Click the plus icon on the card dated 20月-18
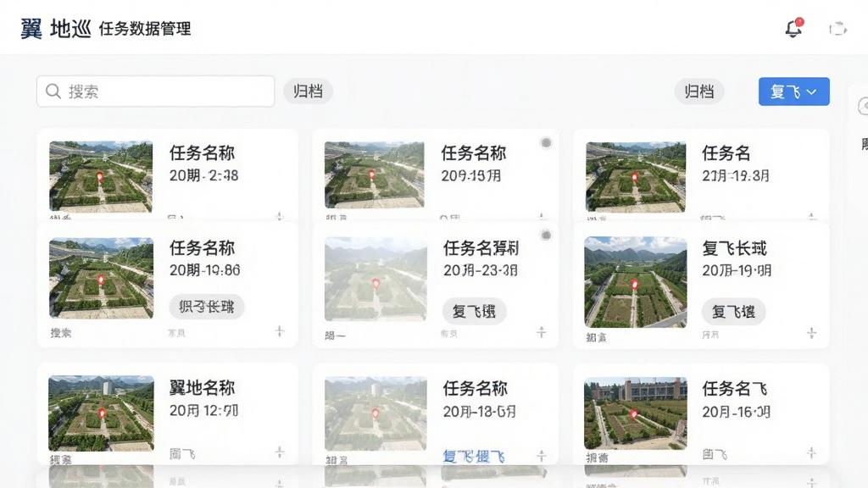The height and width of the screenshot is (488, 868). pos(542,455)
